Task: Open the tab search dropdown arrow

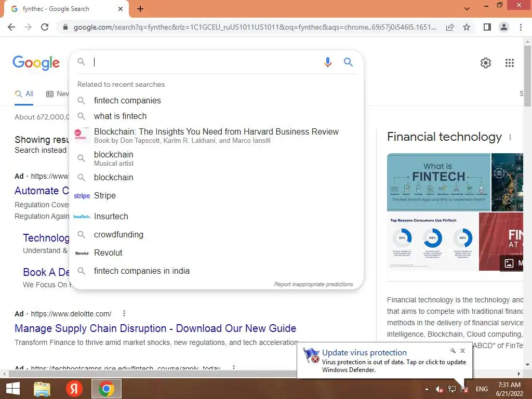Action: [467, 9]
